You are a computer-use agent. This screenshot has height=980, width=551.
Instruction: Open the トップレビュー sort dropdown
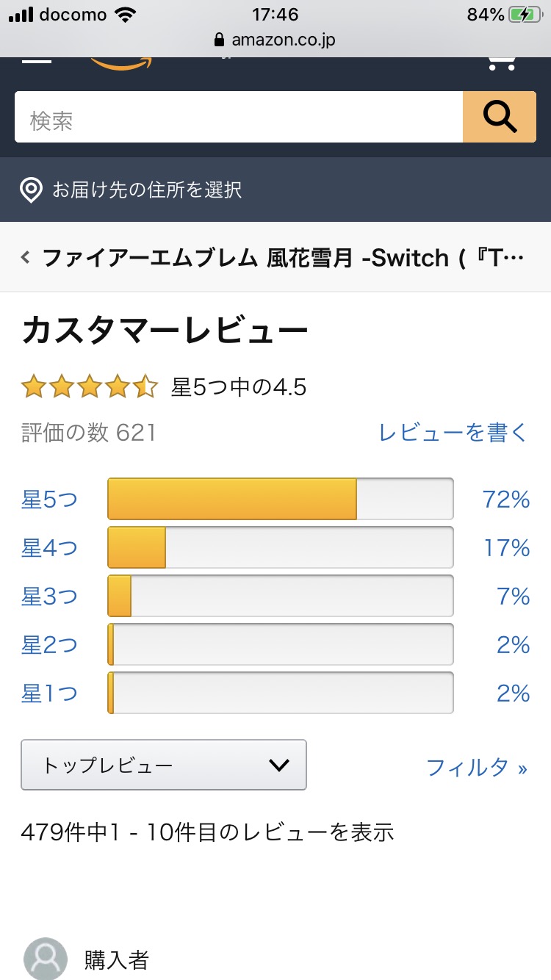164,765
